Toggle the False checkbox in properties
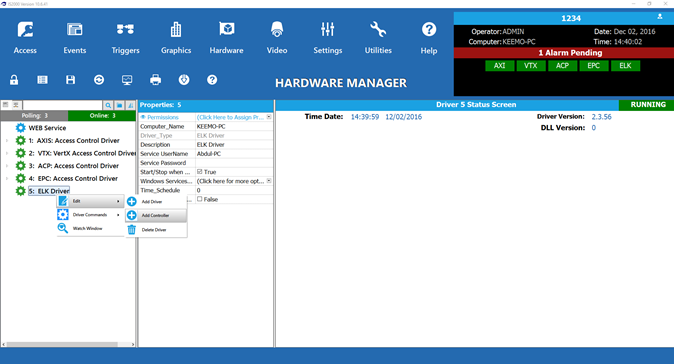The image size is (674, 364). tap(199, 199)
